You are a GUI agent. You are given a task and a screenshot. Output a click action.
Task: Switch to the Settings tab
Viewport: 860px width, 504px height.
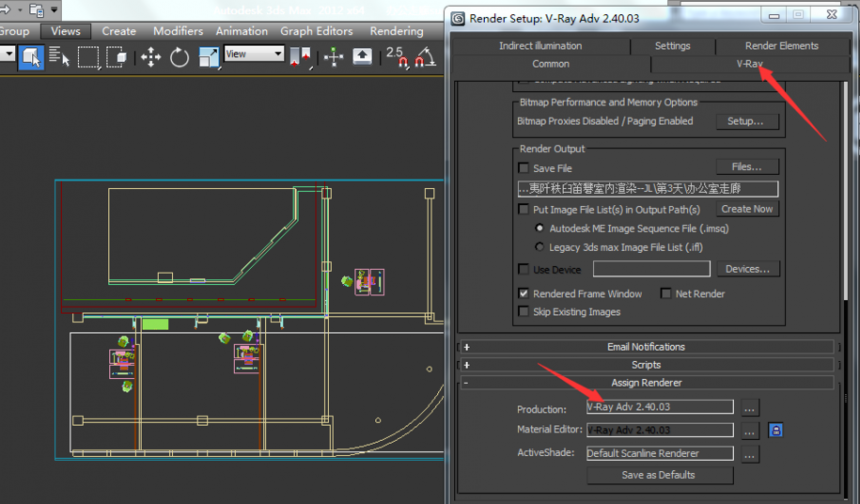672,46
